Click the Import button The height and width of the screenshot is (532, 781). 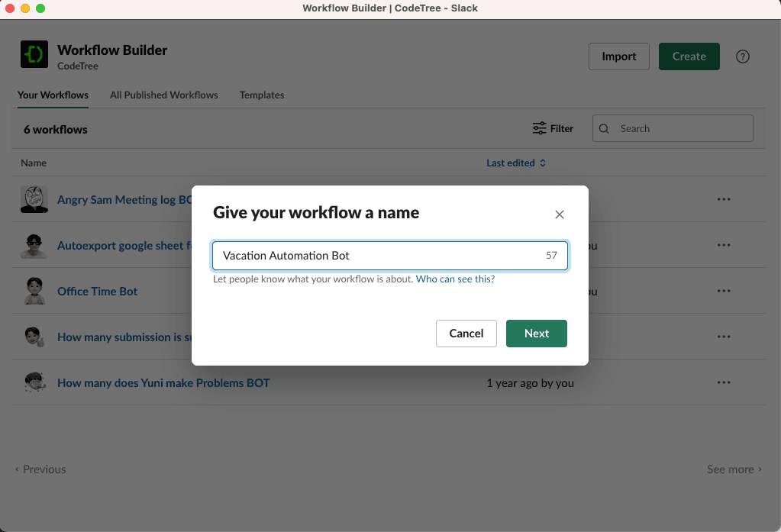pos(619,56)
